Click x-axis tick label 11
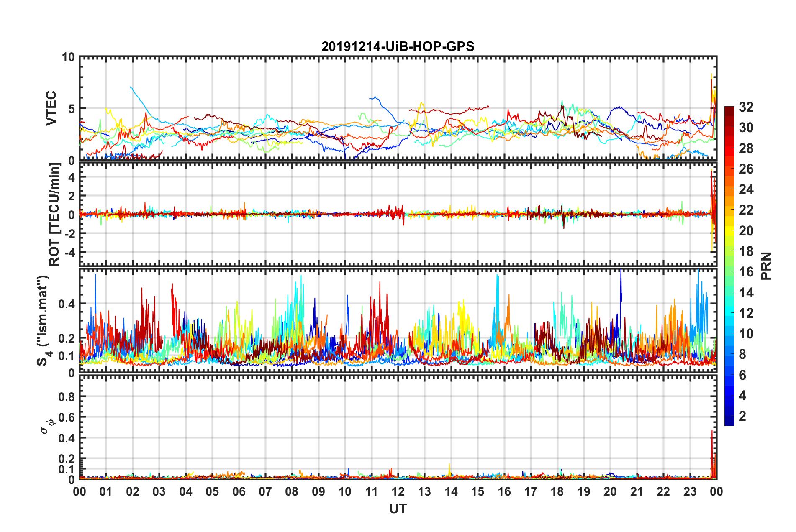Screen dimensions: 796x532 point(372,492)
